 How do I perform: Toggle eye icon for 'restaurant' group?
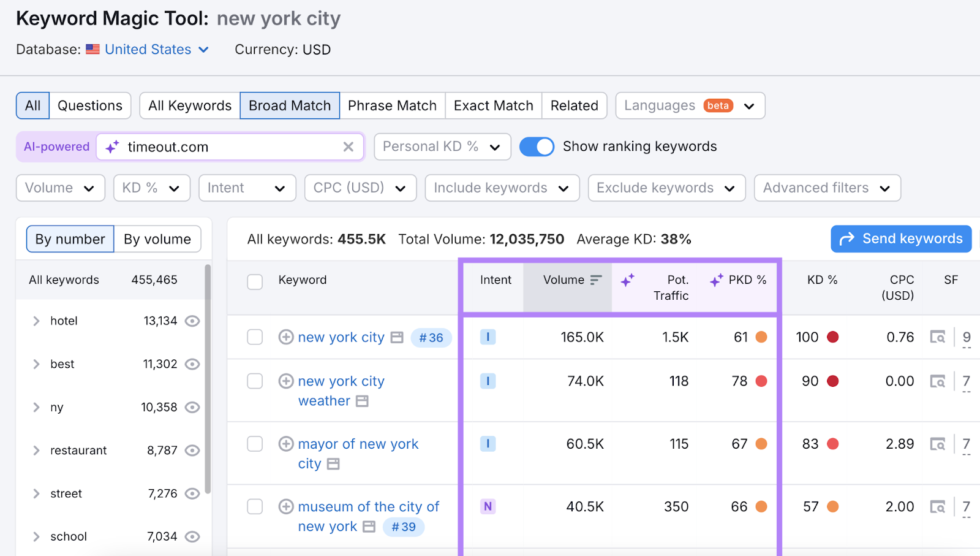click(192, 451)
